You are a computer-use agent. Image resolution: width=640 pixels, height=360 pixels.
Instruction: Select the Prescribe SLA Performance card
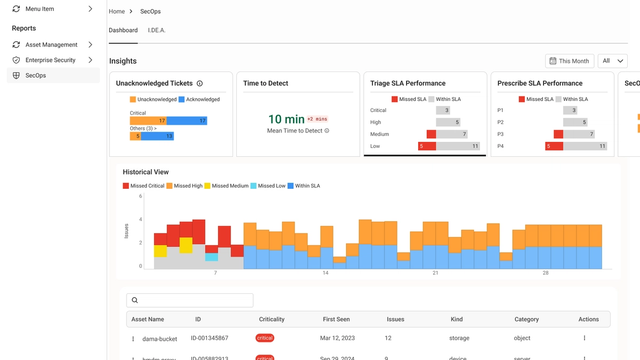click(552, 114)
